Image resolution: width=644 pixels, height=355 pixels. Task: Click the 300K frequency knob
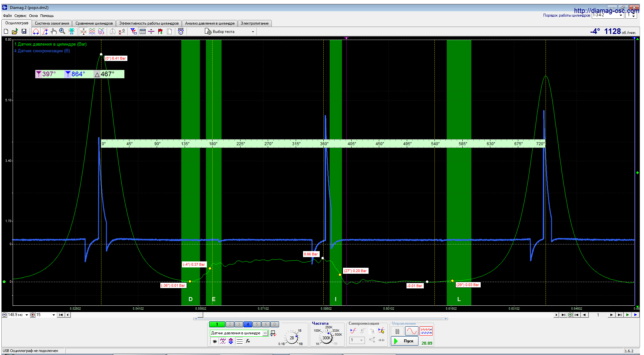pyautogui.click(x=327, y=338)
